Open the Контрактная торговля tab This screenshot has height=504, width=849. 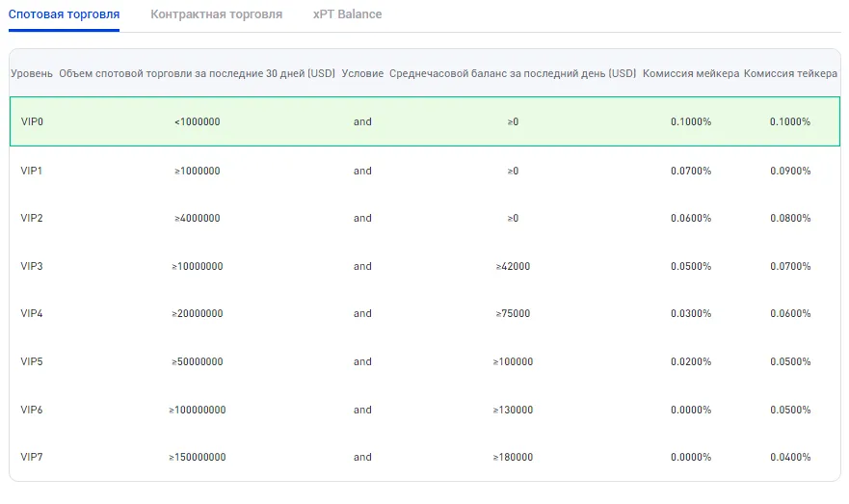click(x=217, y=14)
